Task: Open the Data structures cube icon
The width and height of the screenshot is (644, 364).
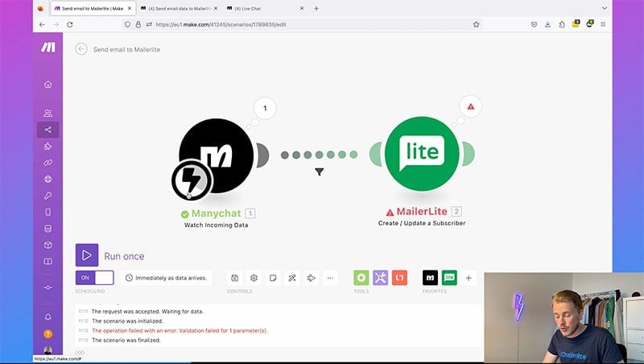Action: point(48,245)
